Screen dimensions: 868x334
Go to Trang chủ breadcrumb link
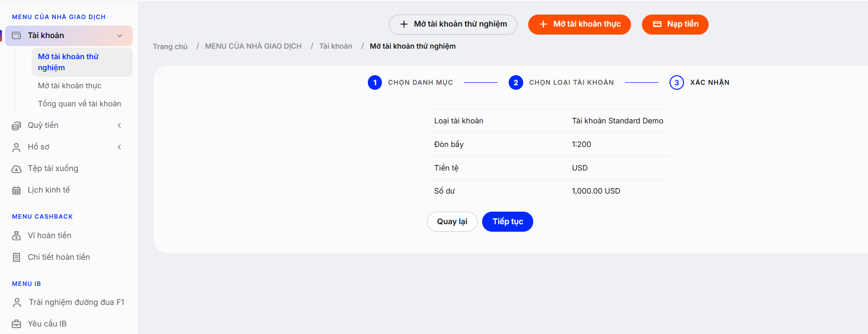tap(170, 46)
